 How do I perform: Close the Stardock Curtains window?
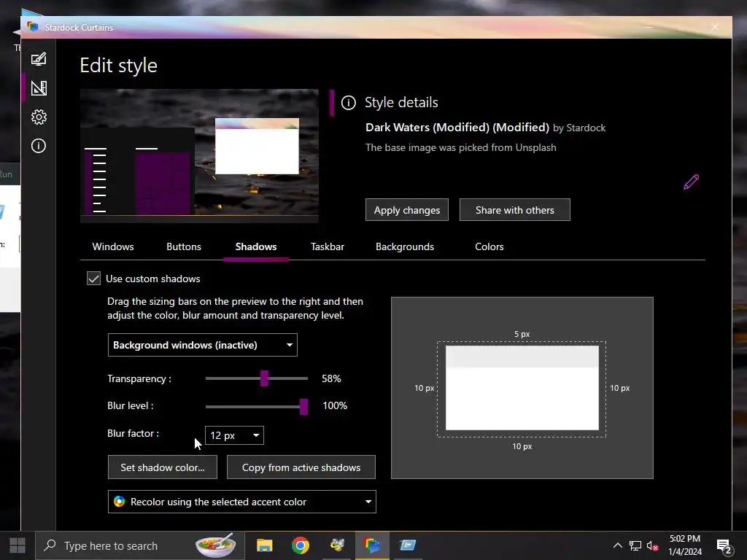click(x=715, y=27)
